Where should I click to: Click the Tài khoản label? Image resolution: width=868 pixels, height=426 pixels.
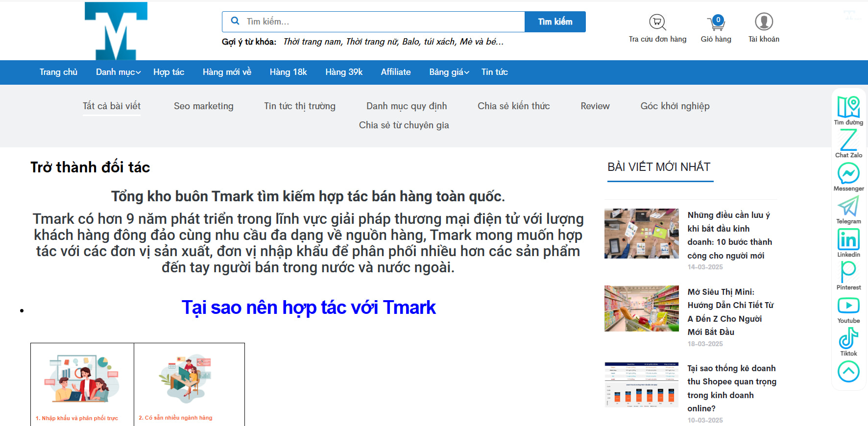click(764, 39)
